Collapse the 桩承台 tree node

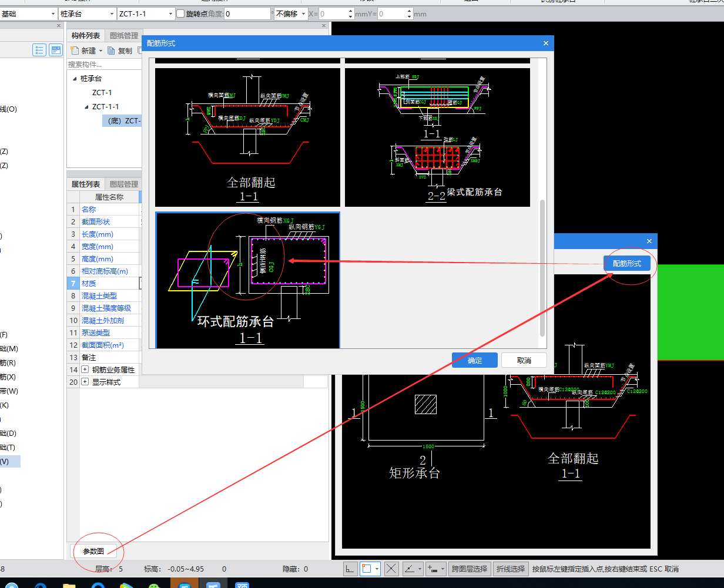pyautogui.click(x=75, y=79)
